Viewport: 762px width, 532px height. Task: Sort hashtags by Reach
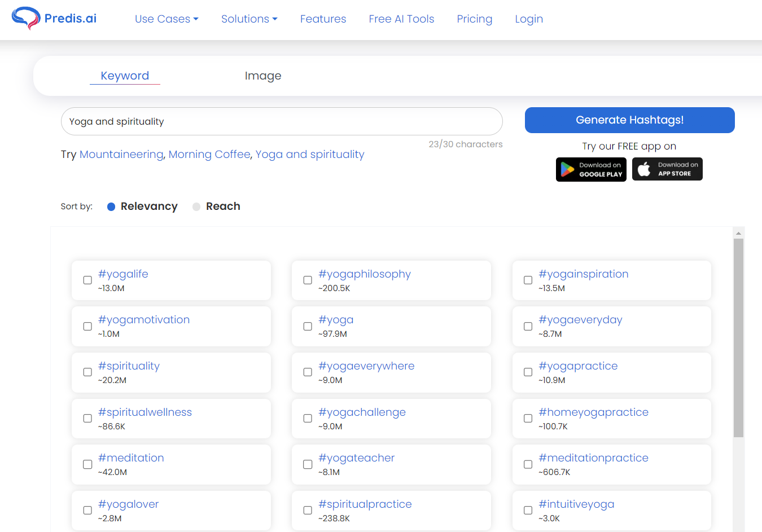click(x=196, y=206)
